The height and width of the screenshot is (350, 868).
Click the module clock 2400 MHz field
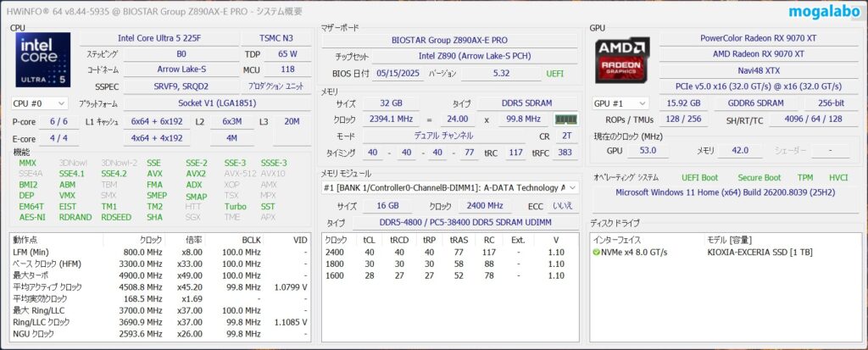[485, 205]
